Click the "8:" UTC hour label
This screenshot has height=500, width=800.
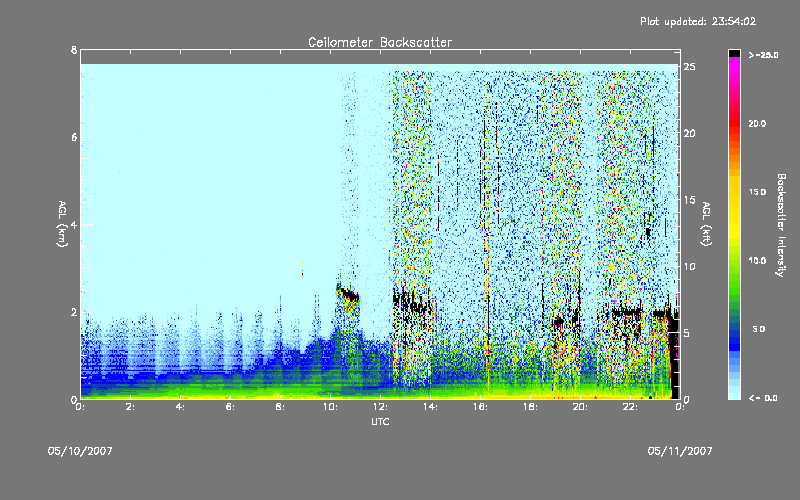(x=280, y=407)
